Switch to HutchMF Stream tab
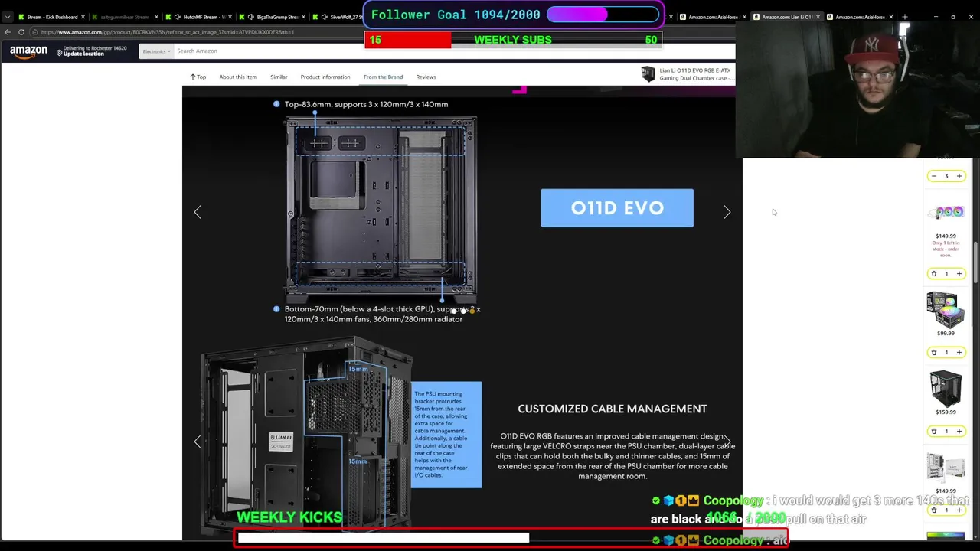The width and height of the screenshot is (980, 551). (x=199, y=17)
